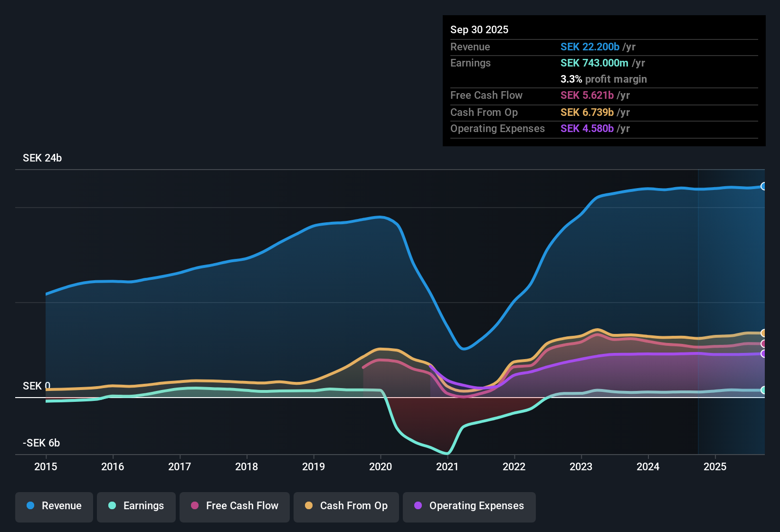
Task: Click the purple Operating Expenses legend dot
Action: (418, 506)
